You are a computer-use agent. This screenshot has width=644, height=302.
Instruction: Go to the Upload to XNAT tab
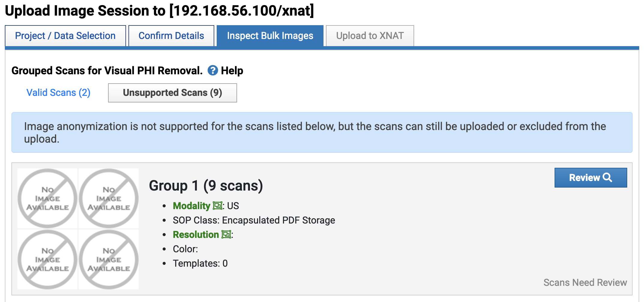[370, 36]
